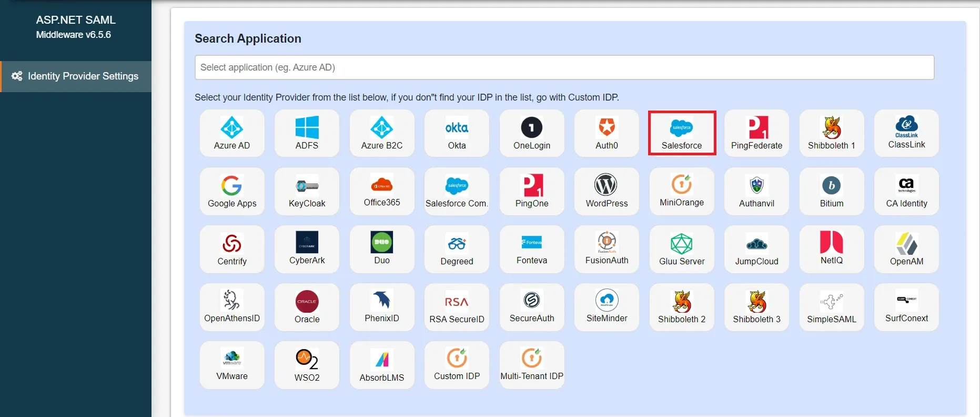Select the Azure B2C provider tile

pyautogui.click(x=382, y=133)
